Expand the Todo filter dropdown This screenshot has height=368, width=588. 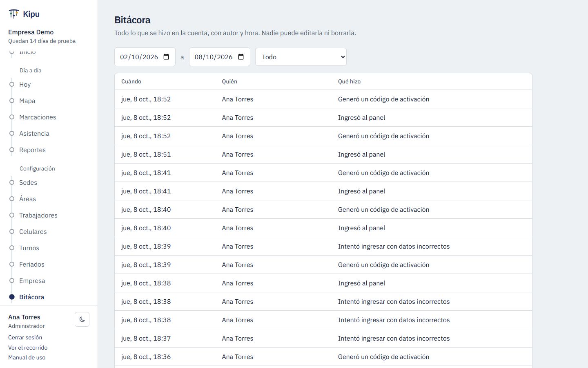[x=301, y=57]
